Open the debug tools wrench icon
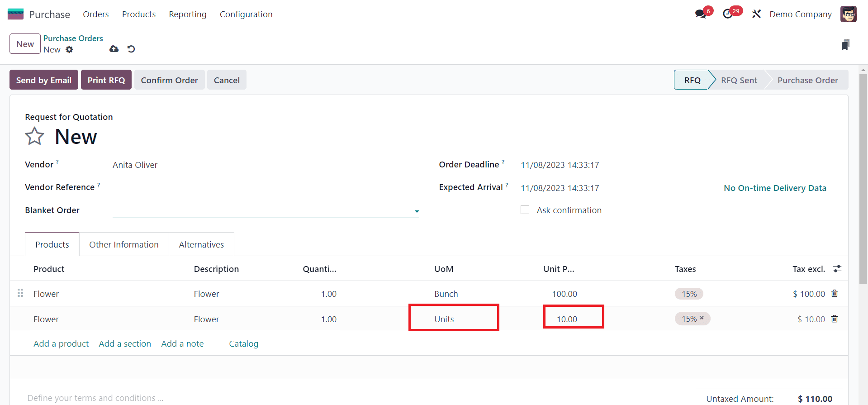 (x=756, y=14)
